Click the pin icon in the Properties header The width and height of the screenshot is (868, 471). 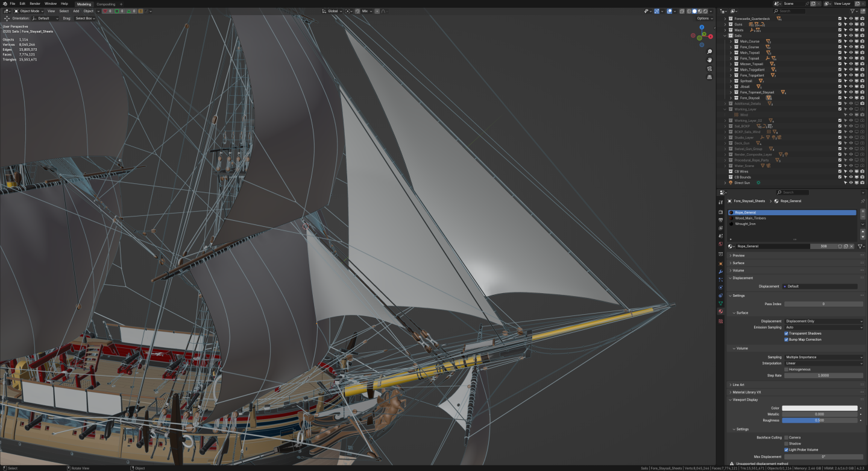click(x=863, y=201)
